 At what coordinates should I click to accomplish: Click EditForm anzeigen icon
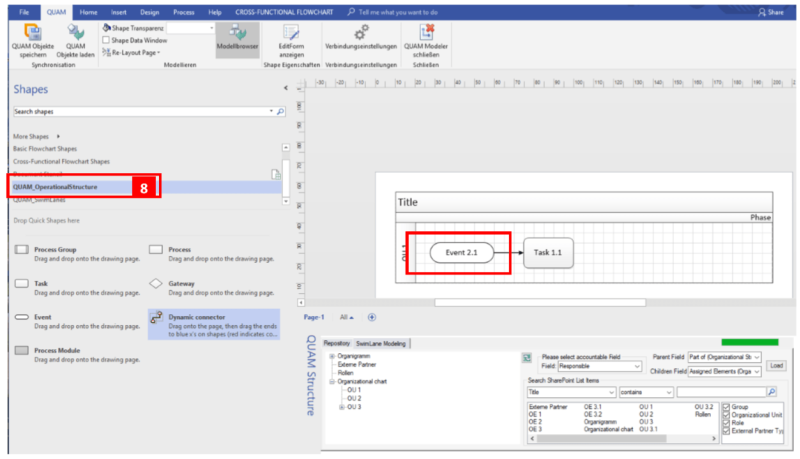pos(291,33)
